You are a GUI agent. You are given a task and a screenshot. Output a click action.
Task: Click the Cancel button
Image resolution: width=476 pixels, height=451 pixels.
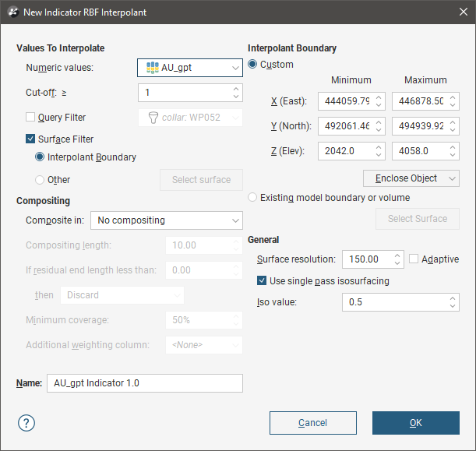pyautogui.click(x=312, y=423)
